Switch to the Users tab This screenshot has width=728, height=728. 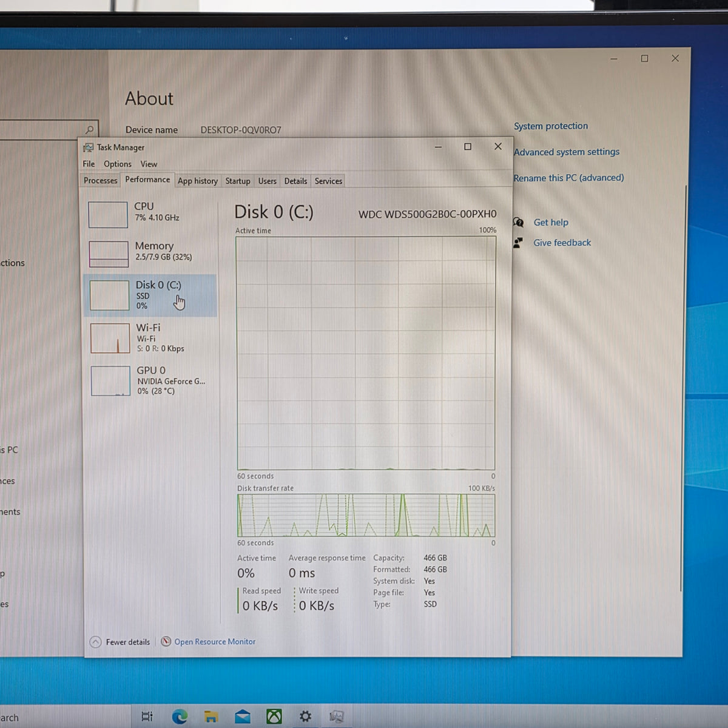[267, 181]
